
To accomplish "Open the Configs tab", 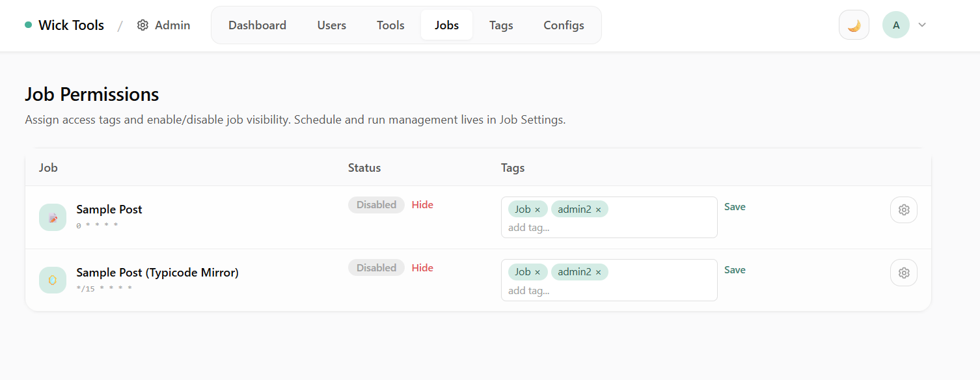I will (x=564, y=25).
